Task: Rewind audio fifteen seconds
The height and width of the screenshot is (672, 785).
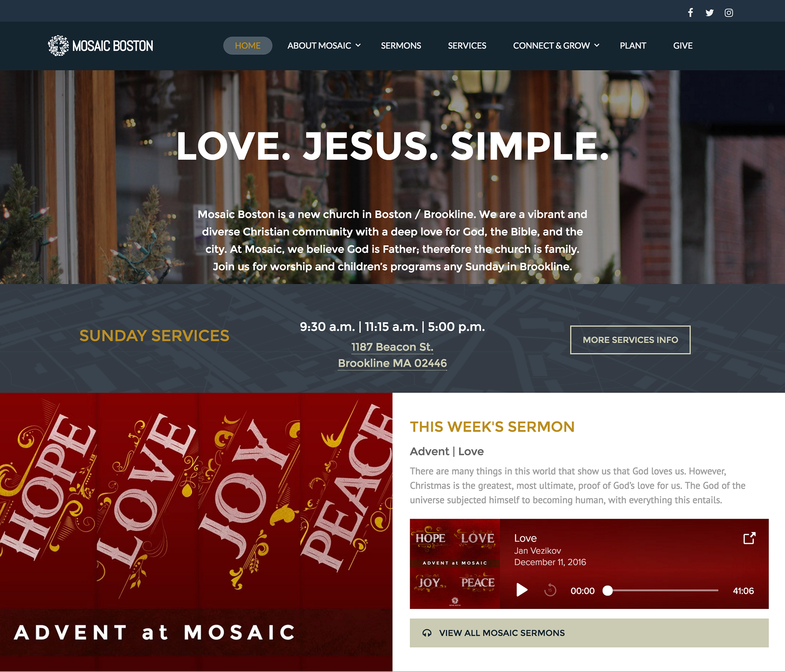Action: [x=550, y=590]
